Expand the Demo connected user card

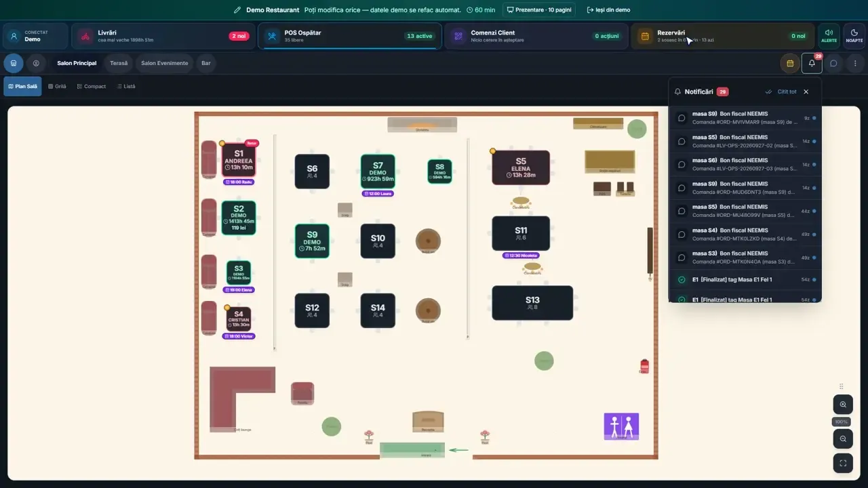pyautogui.click(x=36, y=36)
